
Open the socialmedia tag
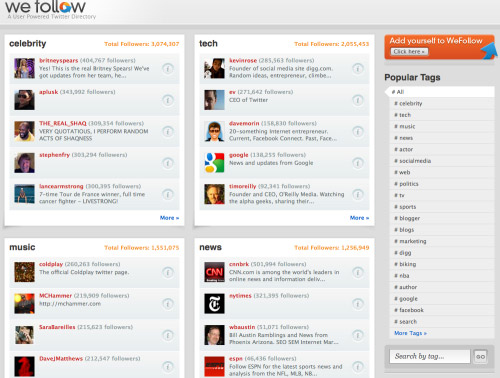[x=413, y=161]
